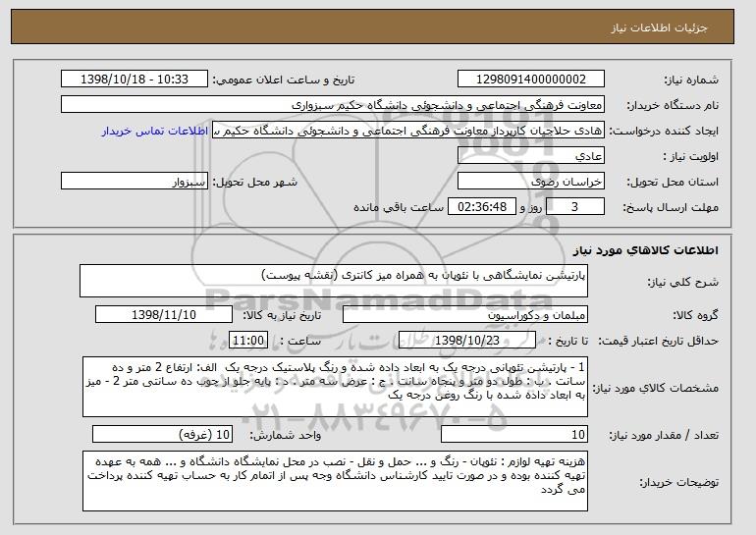Screen dimensions: 756x535
Task: Open the اطلاعات تماس خریدار link
Action: (x=155, y=132)
